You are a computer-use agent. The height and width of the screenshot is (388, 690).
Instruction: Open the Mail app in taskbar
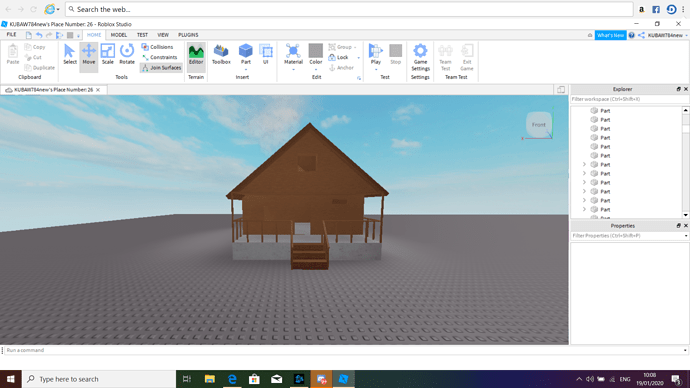coord(276,379)
